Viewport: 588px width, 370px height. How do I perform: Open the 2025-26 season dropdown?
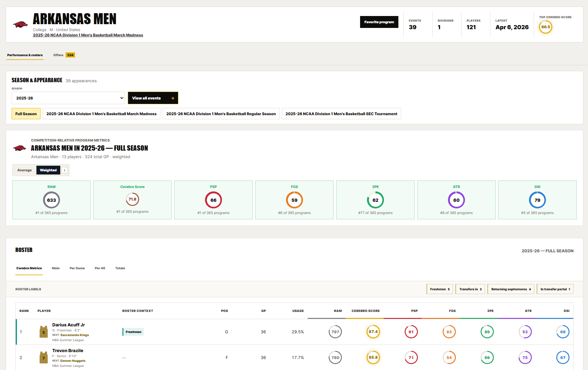[x=68, y=98]
